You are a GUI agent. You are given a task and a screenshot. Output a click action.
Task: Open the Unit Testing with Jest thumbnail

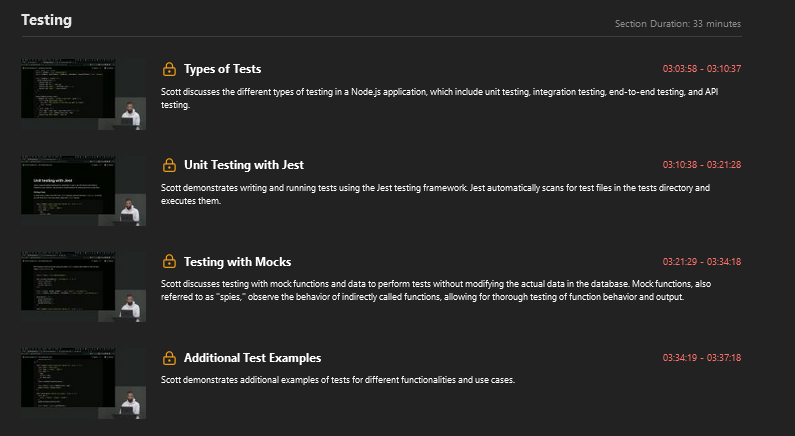84,191
